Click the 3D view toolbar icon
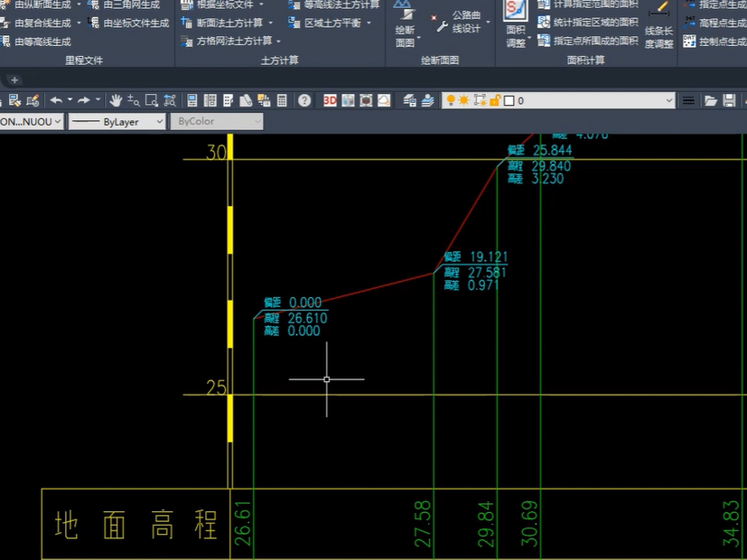Image resolution: width=747 pixels, height=560 pixels. tap(329, 99)
